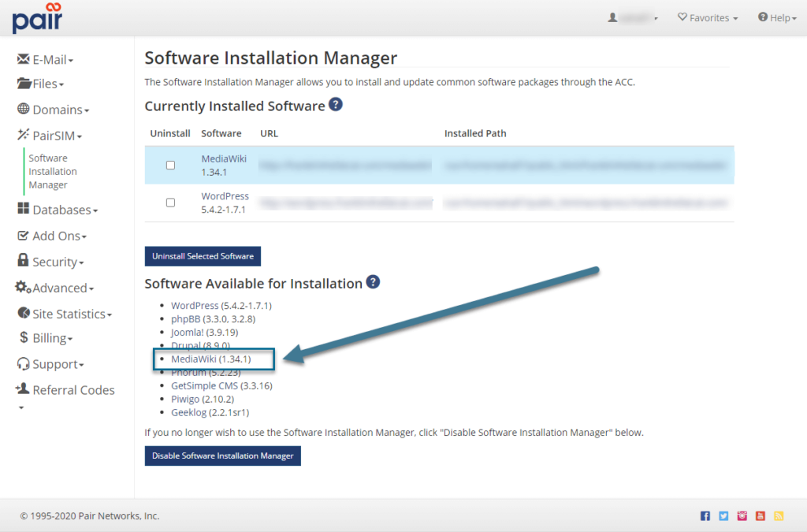Select Software Installation Manager in sidebar
This screenshot has height=532, width=807.
click(x=53, y=171)
